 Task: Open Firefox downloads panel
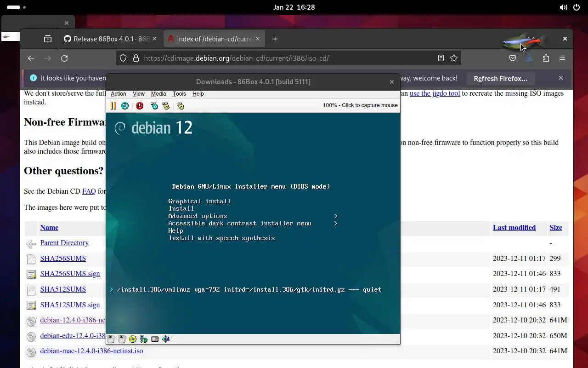click(x=529, y=58)
